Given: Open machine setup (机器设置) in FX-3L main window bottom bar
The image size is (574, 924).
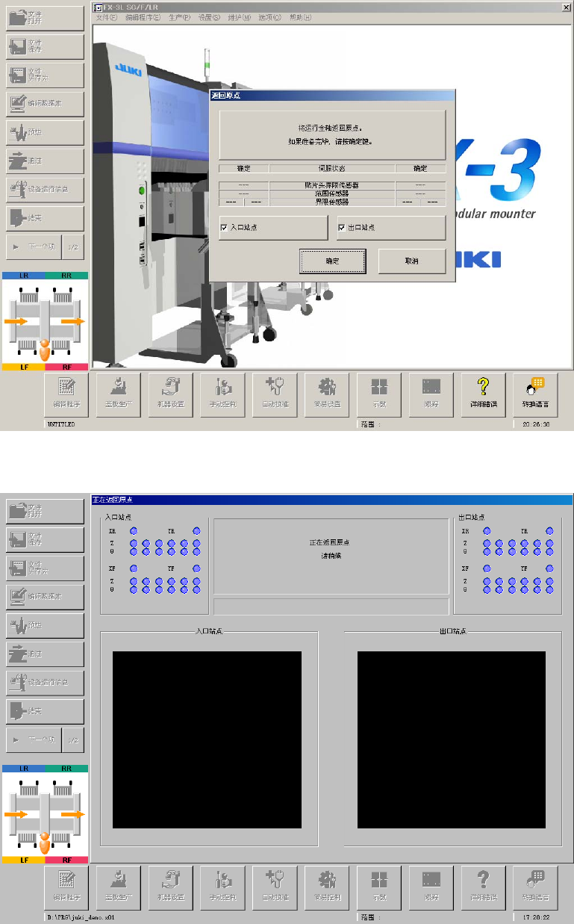Looking at the screenshot, I should pos(170,397).
